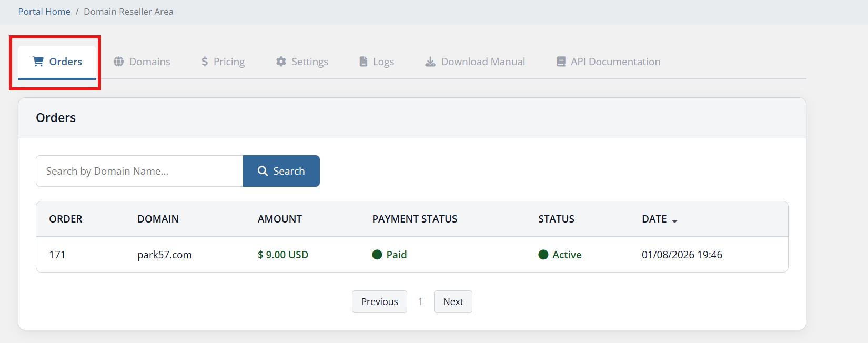Open the Portal Home breadcrumb link
Viewport: 868px width, 343px height.
tap(44, 12)
